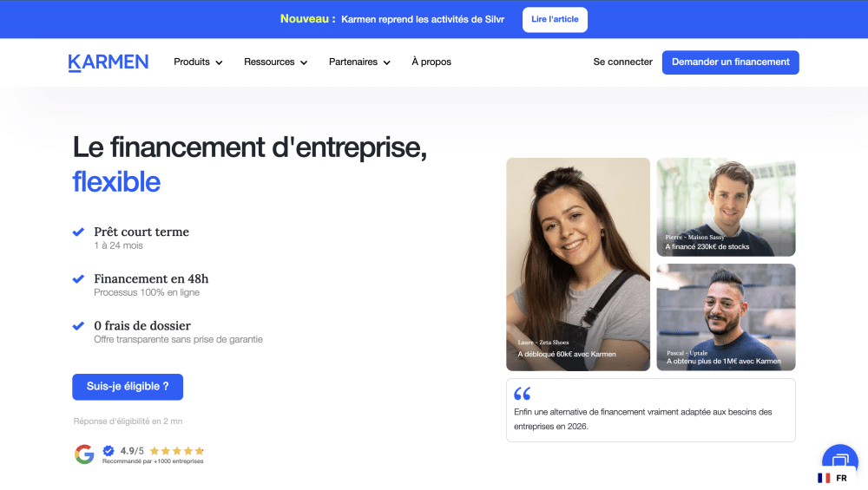The image size is (868, 490).
Task: Click Processus 100% en ligne subtitle
Action: click(x=147, y=292)
